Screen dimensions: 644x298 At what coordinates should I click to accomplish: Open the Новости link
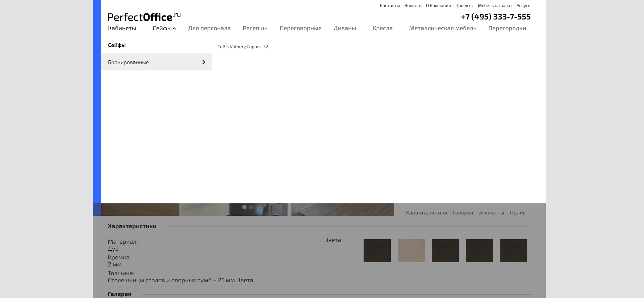(x=413, y=6)
